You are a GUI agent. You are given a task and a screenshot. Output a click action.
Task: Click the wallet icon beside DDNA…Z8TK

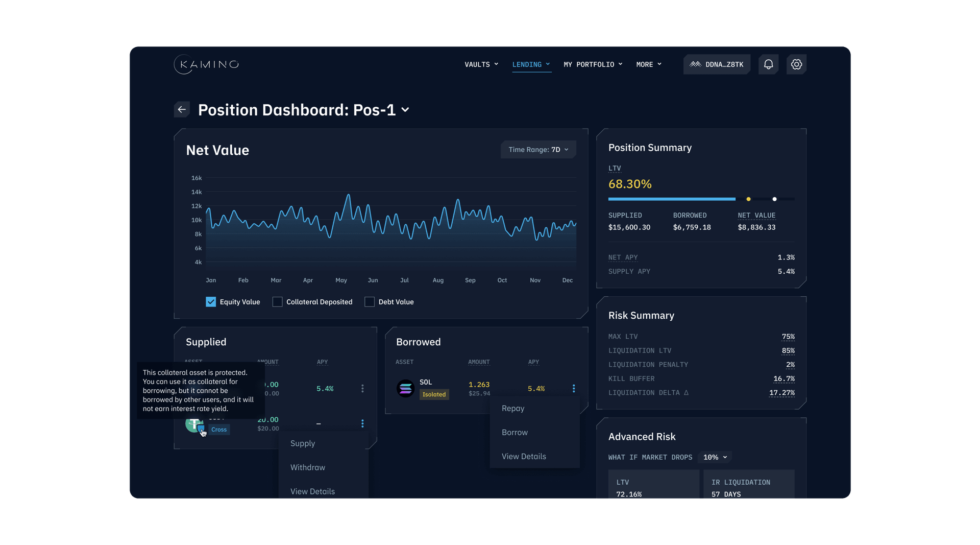pos(695,64)
